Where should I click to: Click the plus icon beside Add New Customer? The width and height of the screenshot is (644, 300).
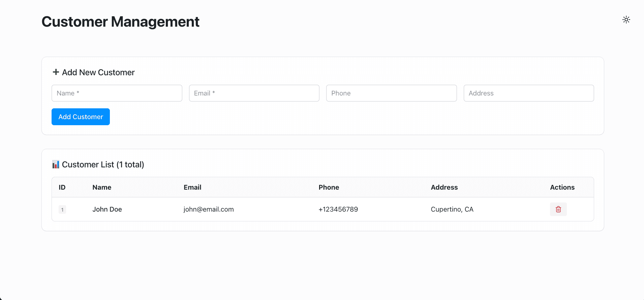tap(56, 72)
